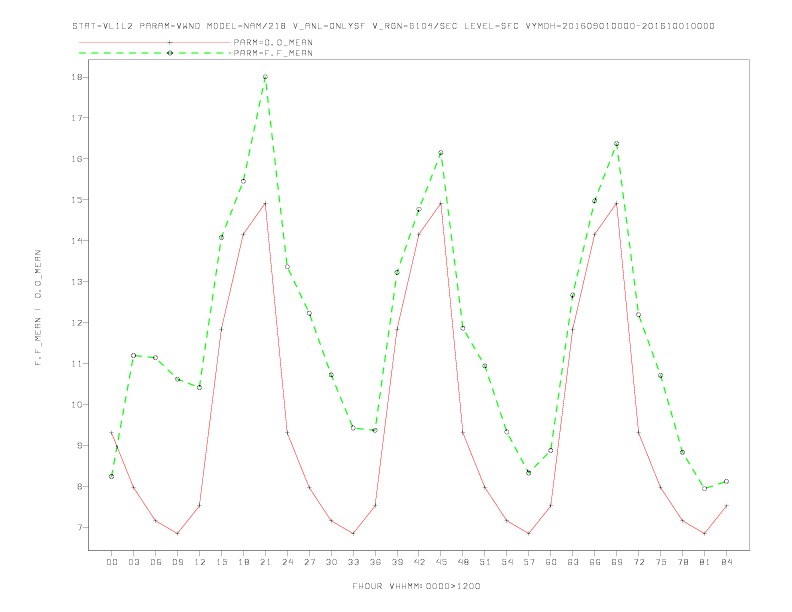Click the x-axis forecast hour label 30

tap(331, 562)
